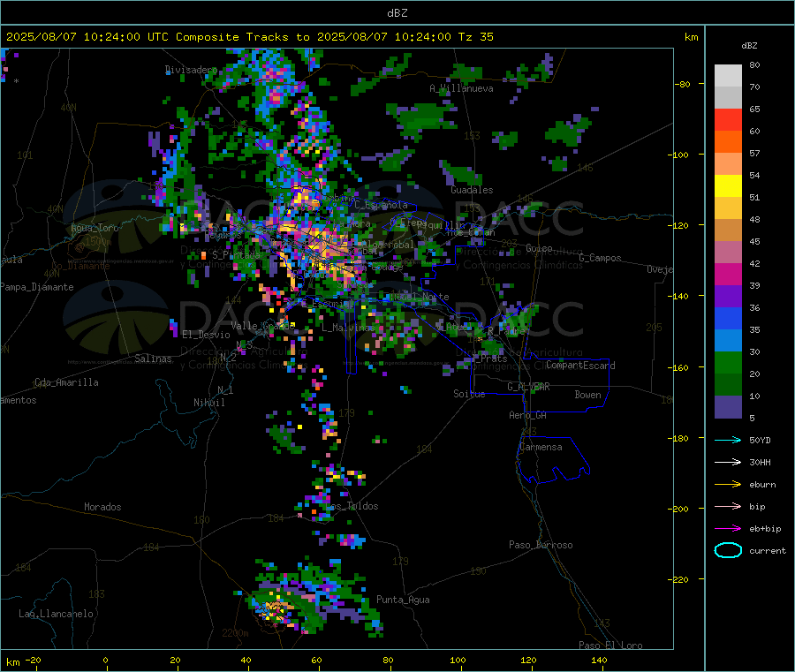Viewport: 795px width, 672px height.
Task: Click the Nihuil place label
Action: [x=209, y=403]
